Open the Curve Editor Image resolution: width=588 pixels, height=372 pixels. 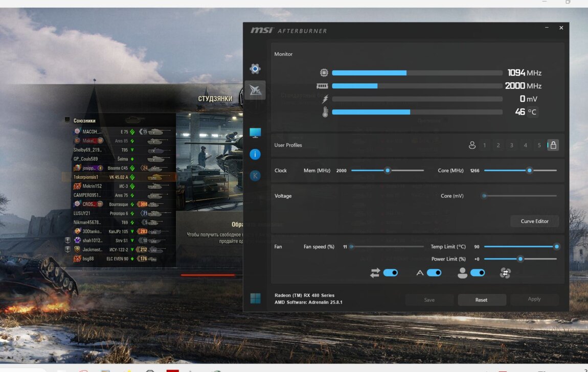tap(534, 221)
